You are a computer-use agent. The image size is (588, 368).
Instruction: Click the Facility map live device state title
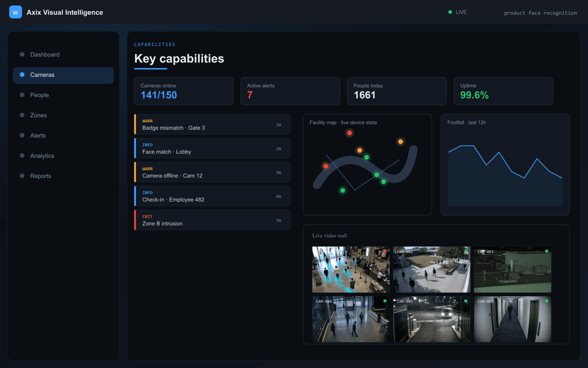(343, 122)
